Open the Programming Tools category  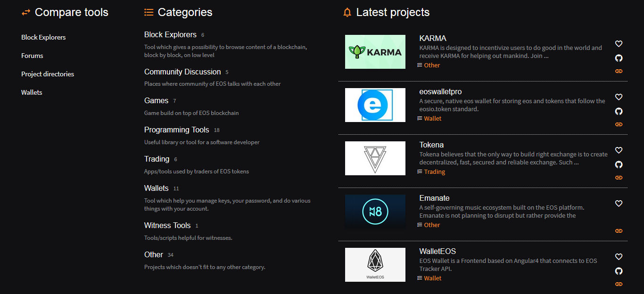point(176,130)
